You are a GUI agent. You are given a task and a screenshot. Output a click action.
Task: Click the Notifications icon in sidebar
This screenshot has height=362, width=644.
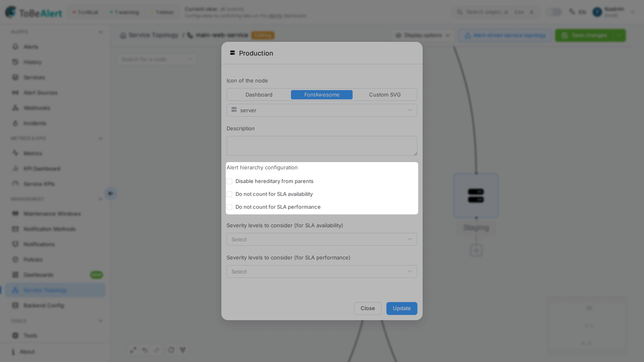(x=15, y=244)
